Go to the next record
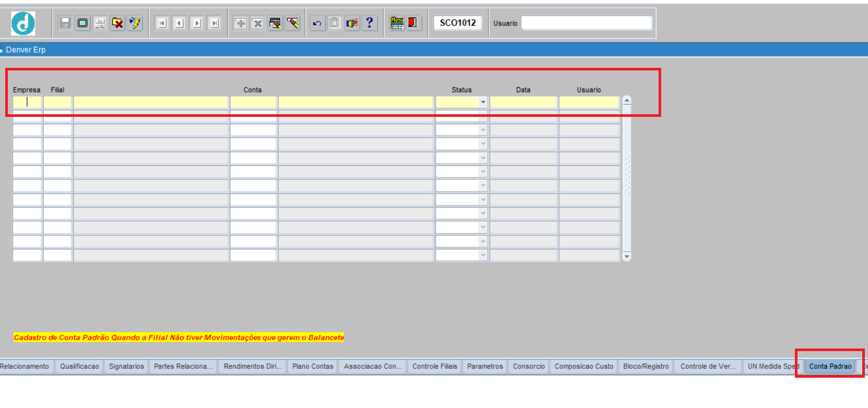868x408 pixels. [197, 23]
